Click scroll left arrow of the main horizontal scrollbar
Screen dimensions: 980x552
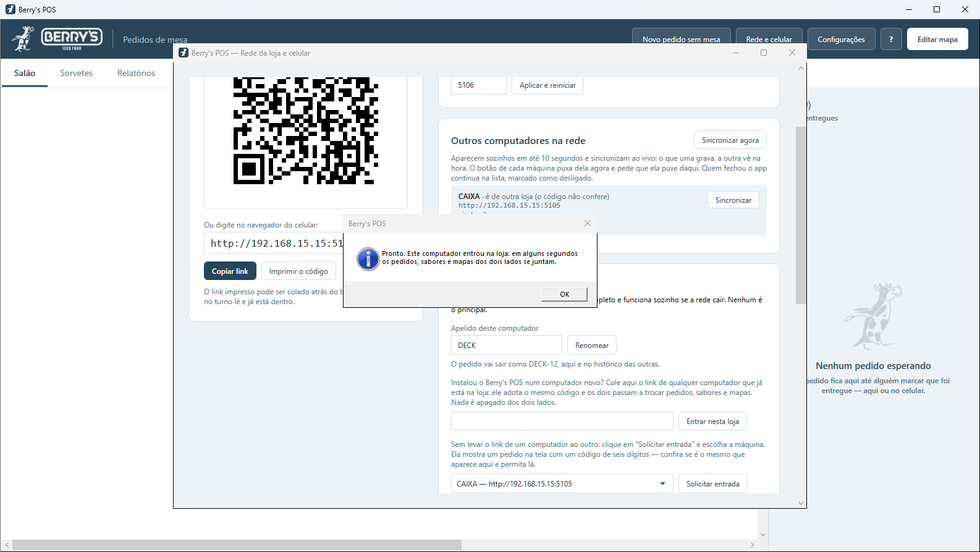click(7, 545)
